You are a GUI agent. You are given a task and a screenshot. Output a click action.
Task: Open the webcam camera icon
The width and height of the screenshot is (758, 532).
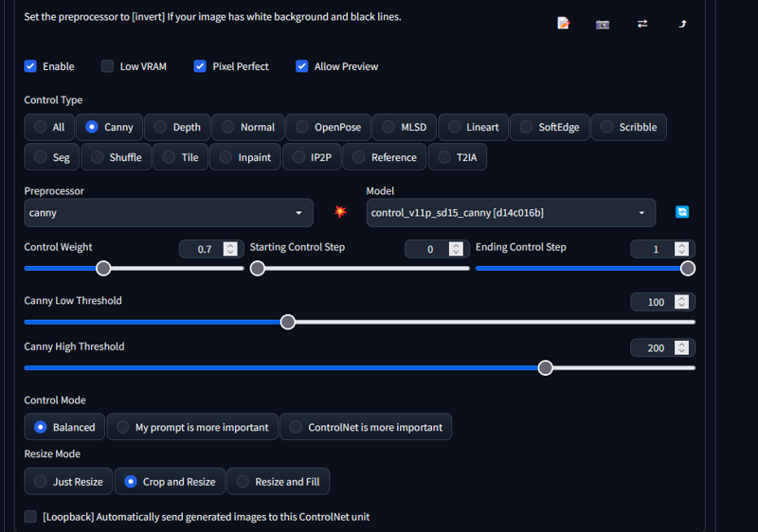point(603,24)
